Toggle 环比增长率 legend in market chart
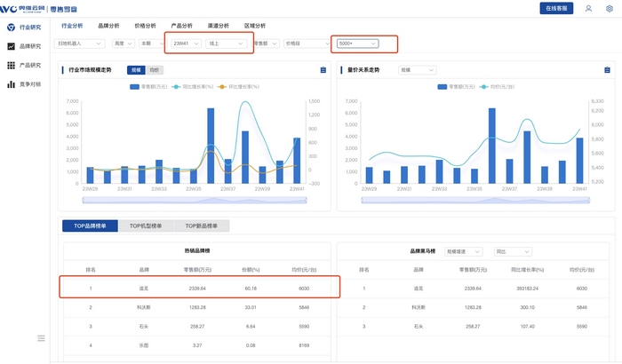The image size is (622, 364). (234, 87)
